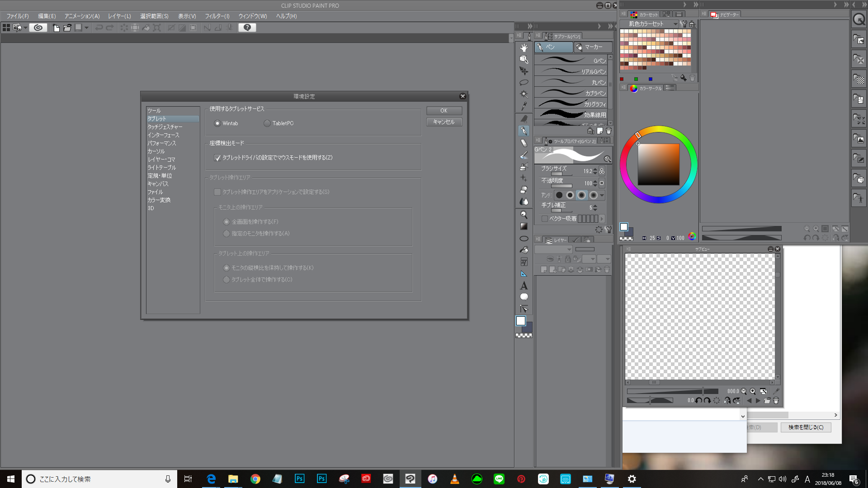Select the Lasso selection tool
Image resolution: width=868 pixels, height=488 pixels.
(x=524, y=83)
